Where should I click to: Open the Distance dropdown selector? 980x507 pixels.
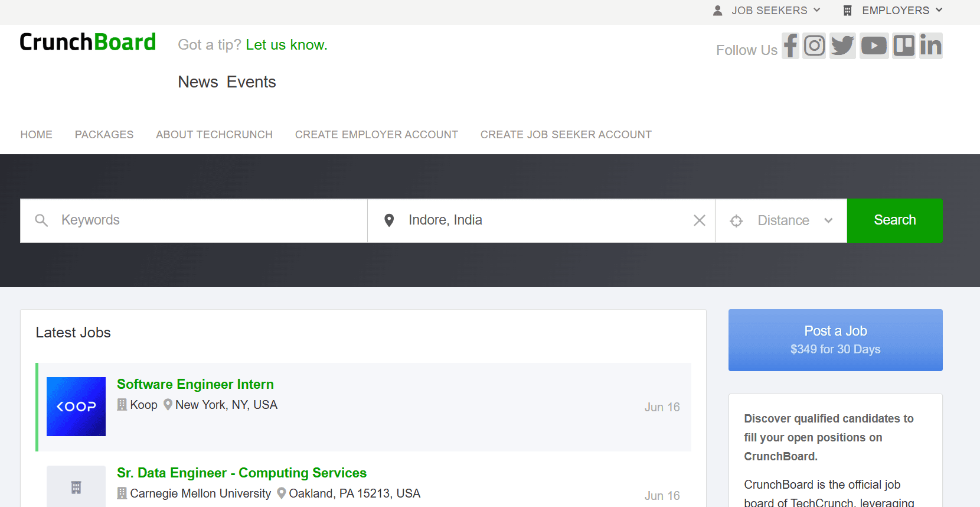click(x=791, y=220)
